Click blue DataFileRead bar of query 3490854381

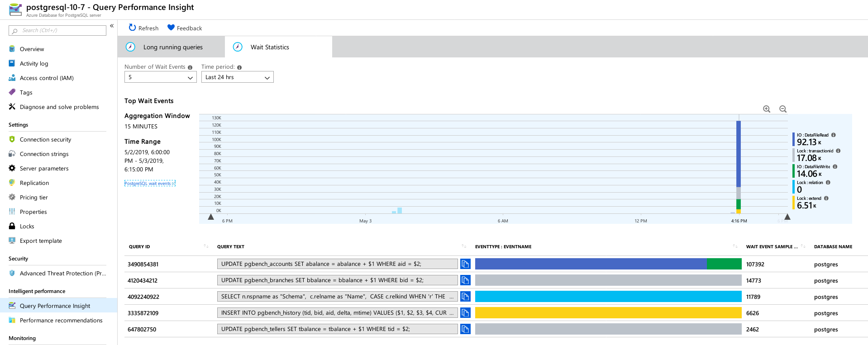point(591,264)
